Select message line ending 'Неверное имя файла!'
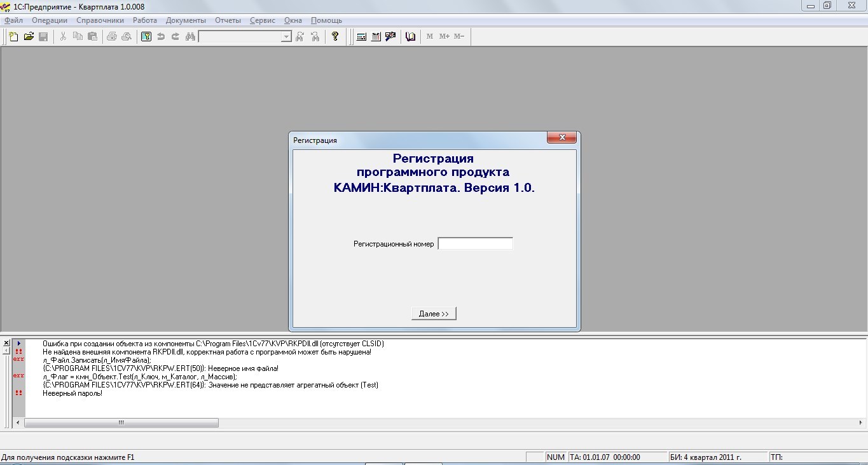Screen dimensions: 868x465 click(x=160, y=368)
